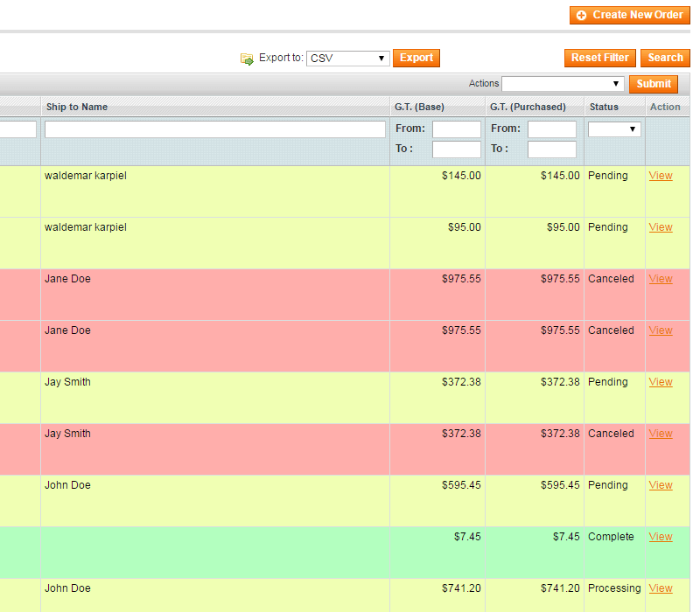The width and height of the screenshot is (700, 612).
Task: Click the Submit button
Action: click(654, 84)
